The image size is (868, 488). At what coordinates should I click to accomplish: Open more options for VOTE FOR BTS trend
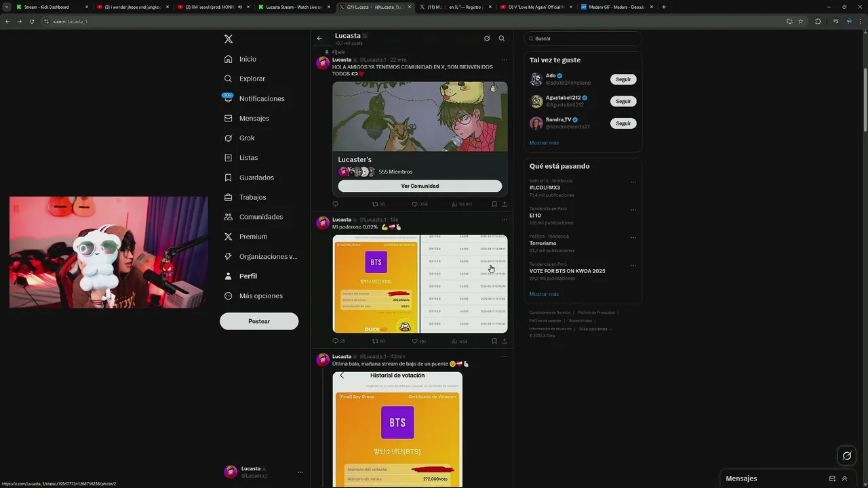(633, 265)
